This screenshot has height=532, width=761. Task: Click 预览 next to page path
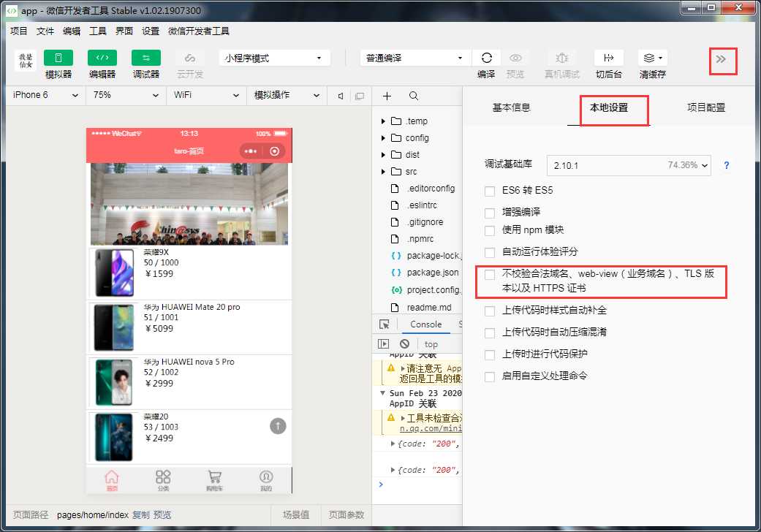[162, 515]
